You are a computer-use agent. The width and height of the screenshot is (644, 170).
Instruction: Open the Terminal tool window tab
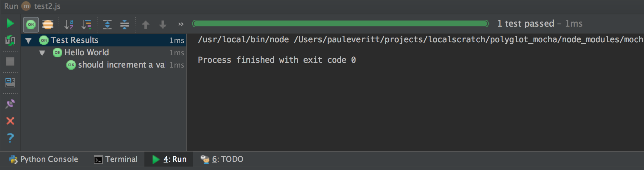click(116, 159)
